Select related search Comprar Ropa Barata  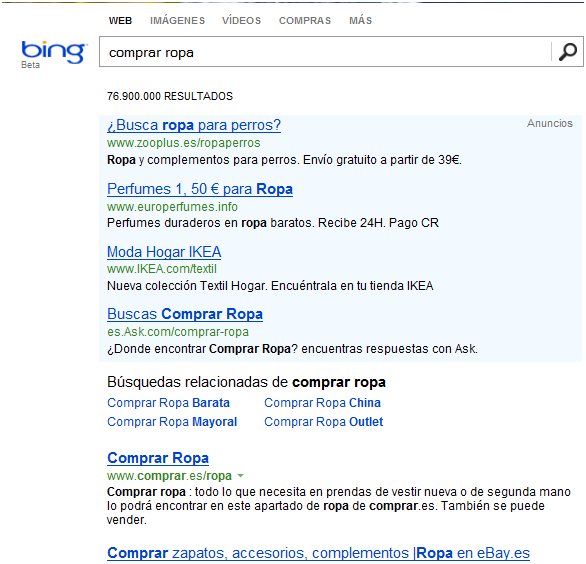(168, 403)
